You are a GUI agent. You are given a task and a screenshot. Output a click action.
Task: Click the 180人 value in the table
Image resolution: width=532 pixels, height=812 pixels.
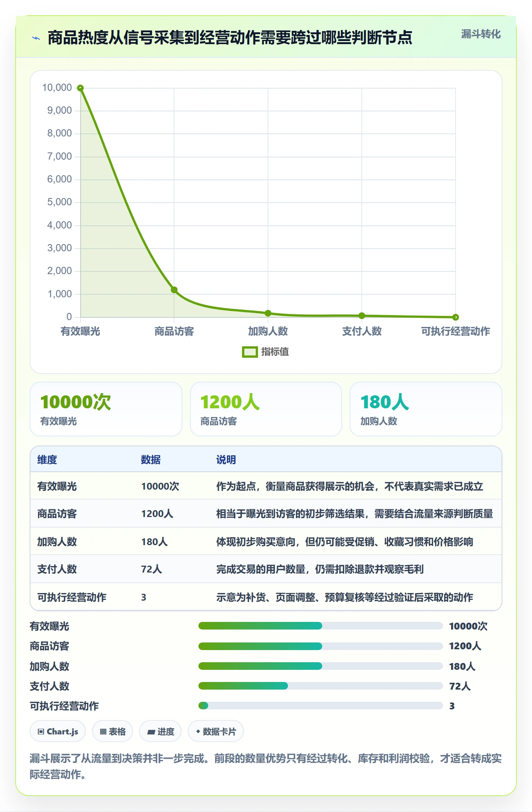point(154,542)
